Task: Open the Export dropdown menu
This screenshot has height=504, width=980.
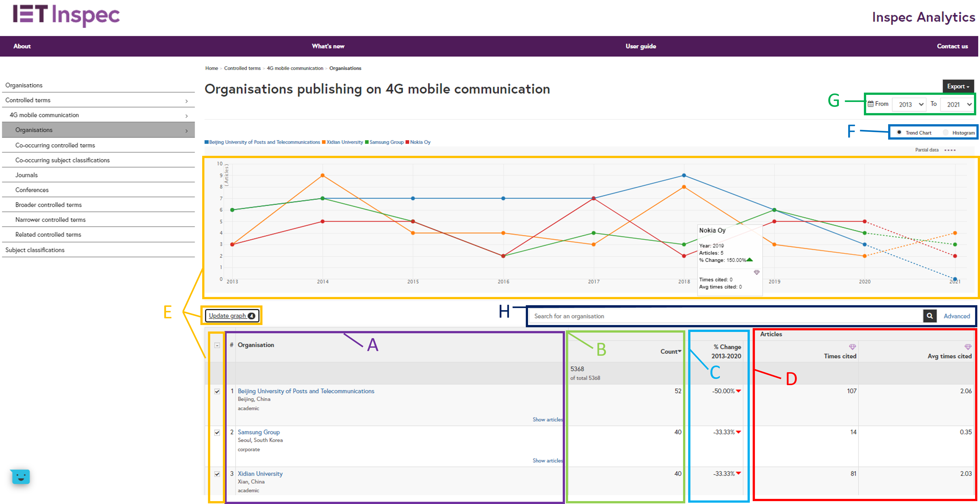Action: tap(958, 86)
